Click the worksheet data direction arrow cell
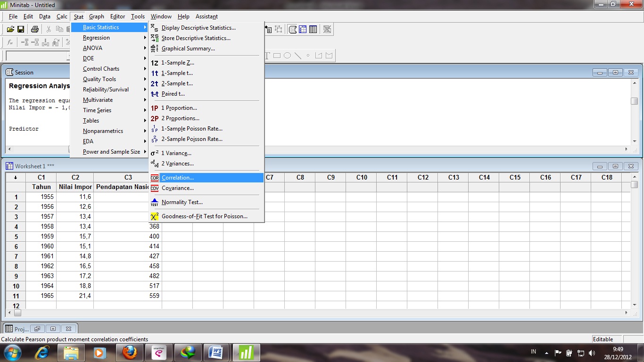 [16, 177]
